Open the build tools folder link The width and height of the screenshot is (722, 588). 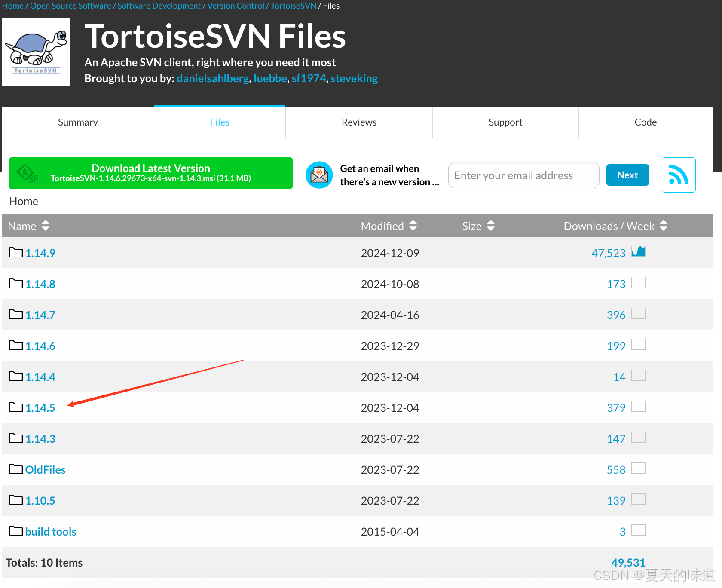pos(51,531)
